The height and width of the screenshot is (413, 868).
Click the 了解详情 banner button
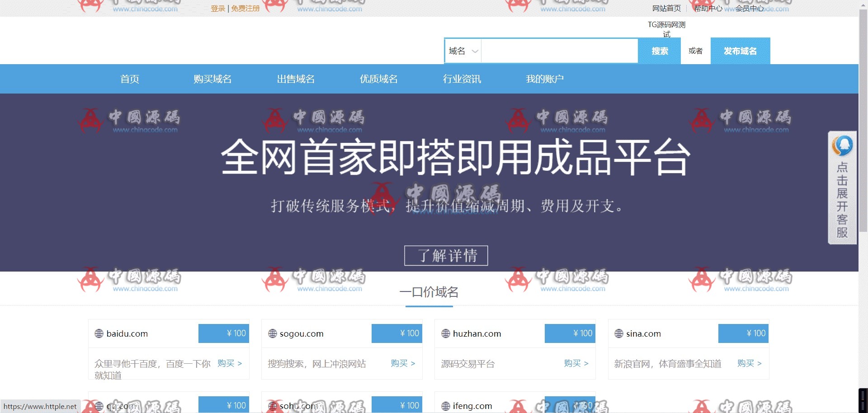click(446, 256)
